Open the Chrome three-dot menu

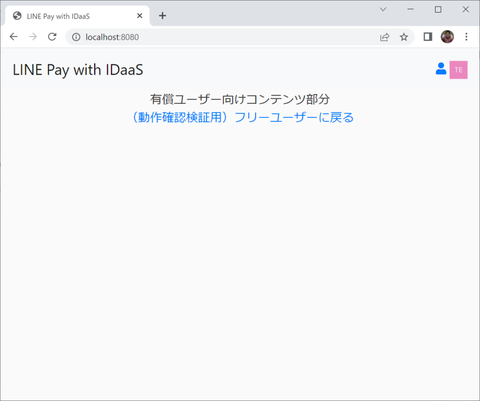pos(466,37)
